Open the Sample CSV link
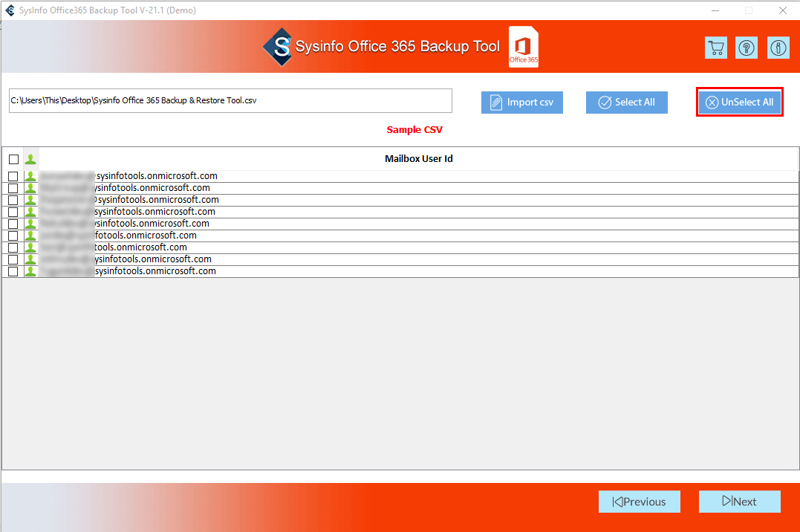Screen dimensions: 800x532 click(x=414, y=130)
